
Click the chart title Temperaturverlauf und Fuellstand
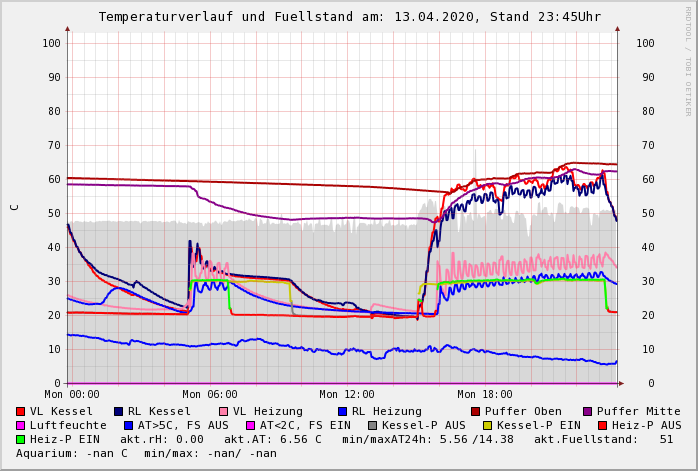(349, 17)
